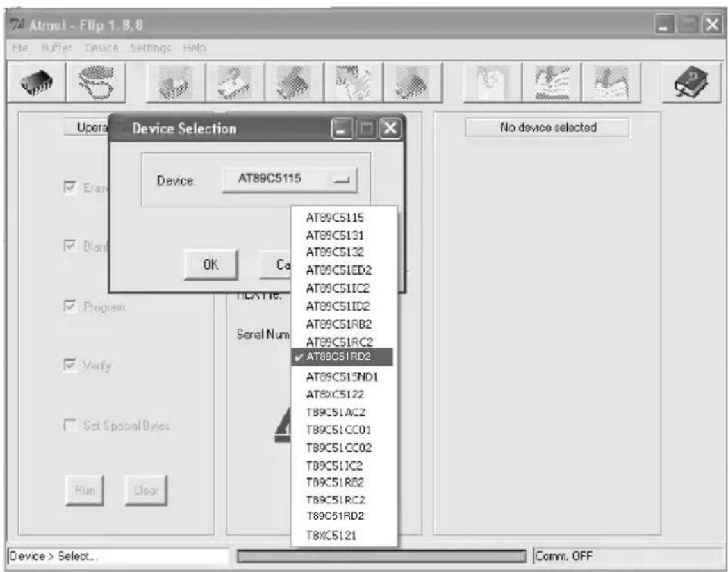728x572 pixels.
Task: Choose AT89C51ID2 from the list
Action: [344, 307]
